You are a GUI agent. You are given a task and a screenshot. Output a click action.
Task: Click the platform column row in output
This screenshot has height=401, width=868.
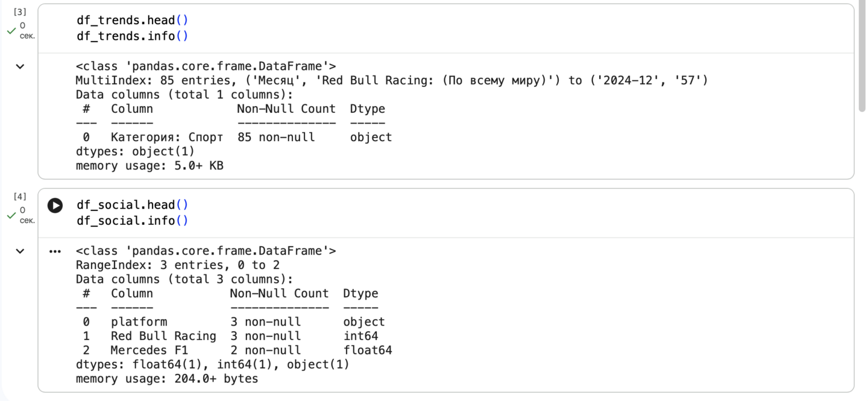pos(234,322)
